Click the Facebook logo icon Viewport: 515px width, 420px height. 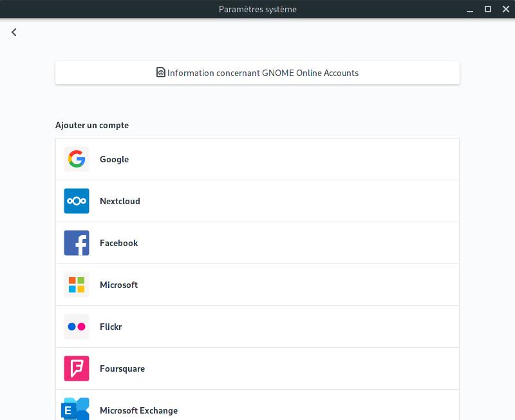[x=77, y=243]
